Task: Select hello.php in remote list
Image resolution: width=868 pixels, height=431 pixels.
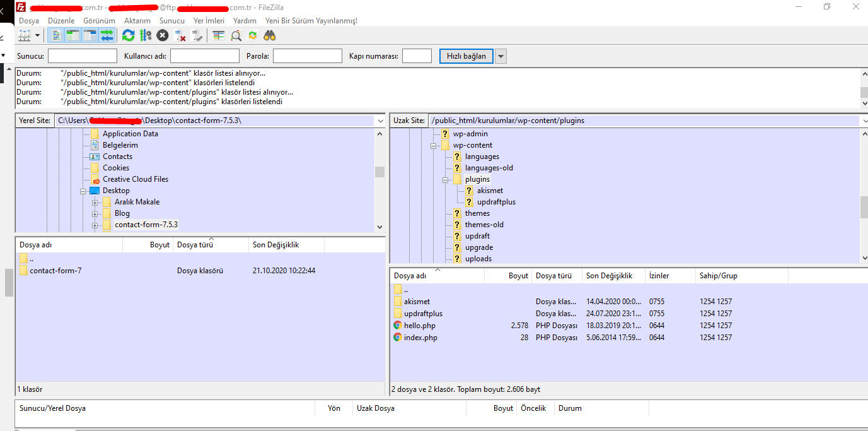Action: click(420, 326)
